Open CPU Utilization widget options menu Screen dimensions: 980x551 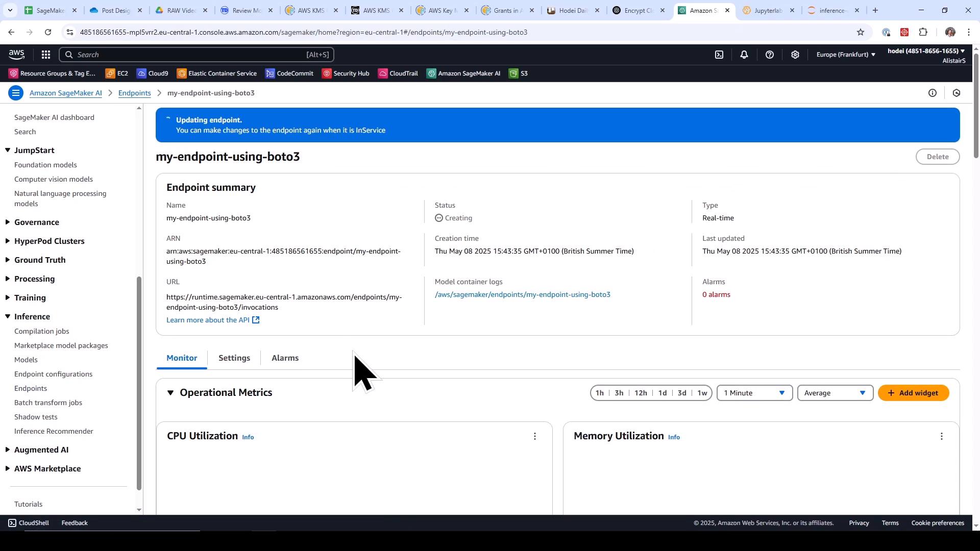535,436
